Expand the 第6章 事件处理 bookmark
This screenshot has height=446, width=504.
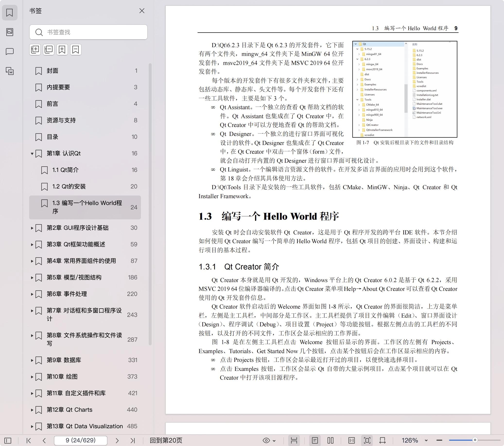coord(32,294)
